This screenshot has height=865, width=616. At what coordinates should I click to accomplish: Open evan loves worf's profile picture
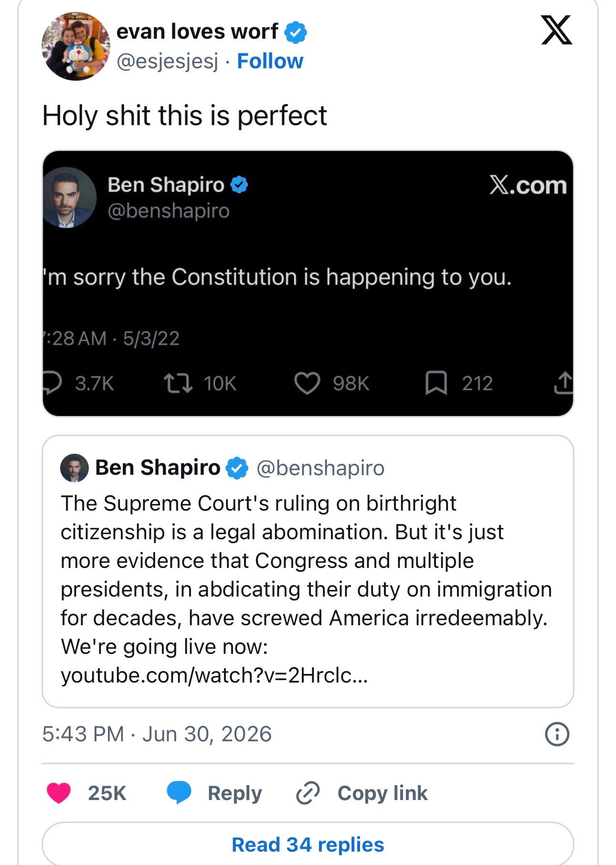coord(76,46)
